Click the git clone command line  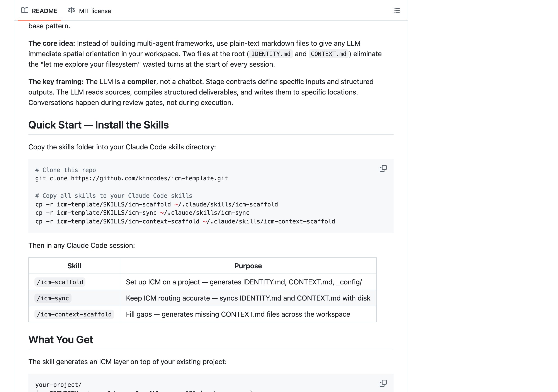[131, 179]
